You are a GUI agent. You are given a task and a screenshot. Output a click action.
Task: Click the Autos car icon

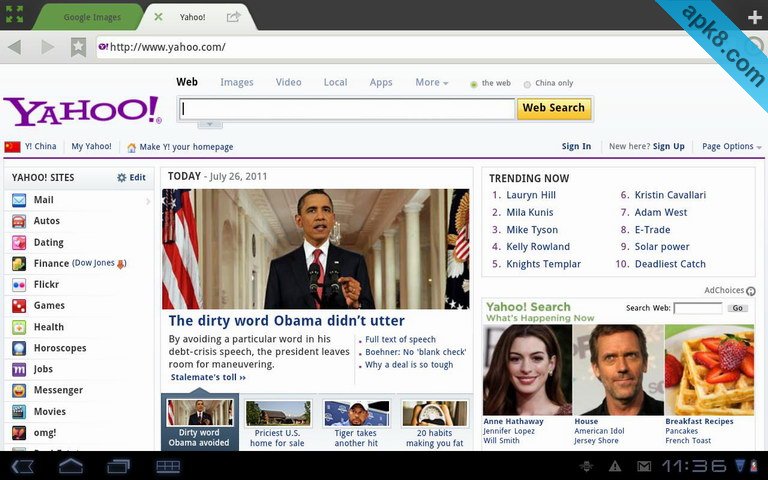coord(19,221)
